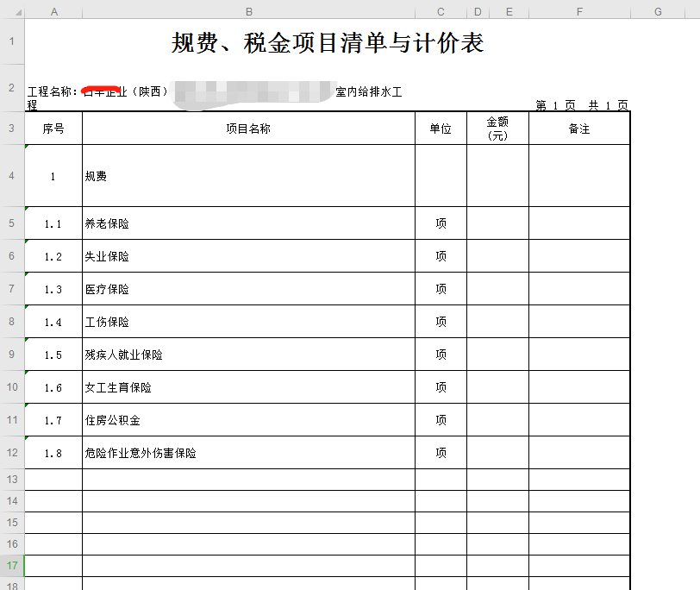The height and width of the screenshot is (590, 700).
Task: Select row 4 header
Action: click(x=12, y=175)
